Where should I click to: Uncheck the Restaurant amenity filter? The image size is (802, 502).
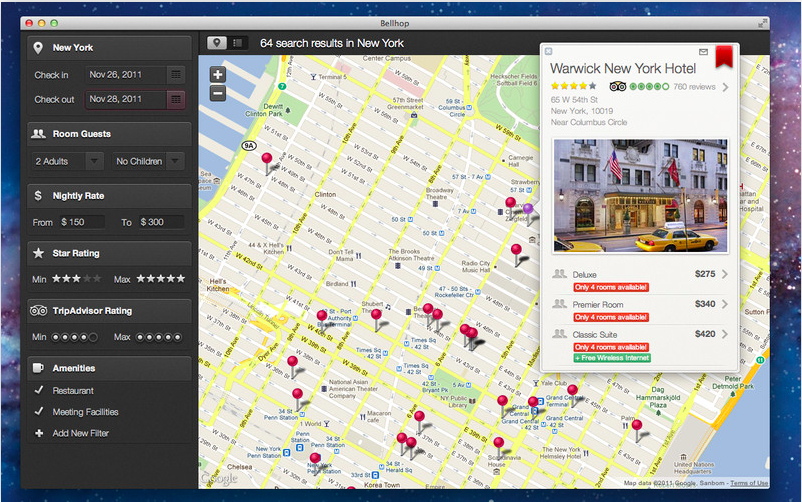click(x=39, y=390)
